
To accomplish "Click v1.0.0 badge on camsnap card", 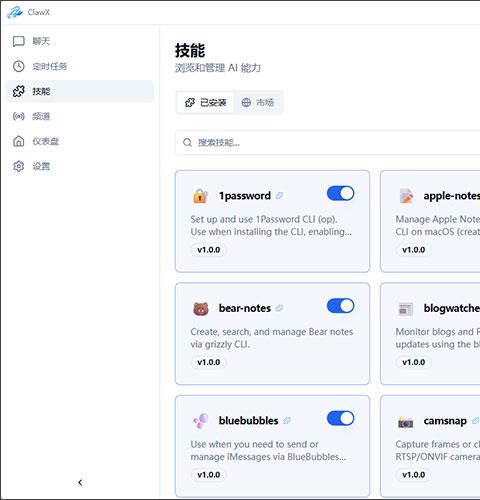I will click(x=414, y=475).
